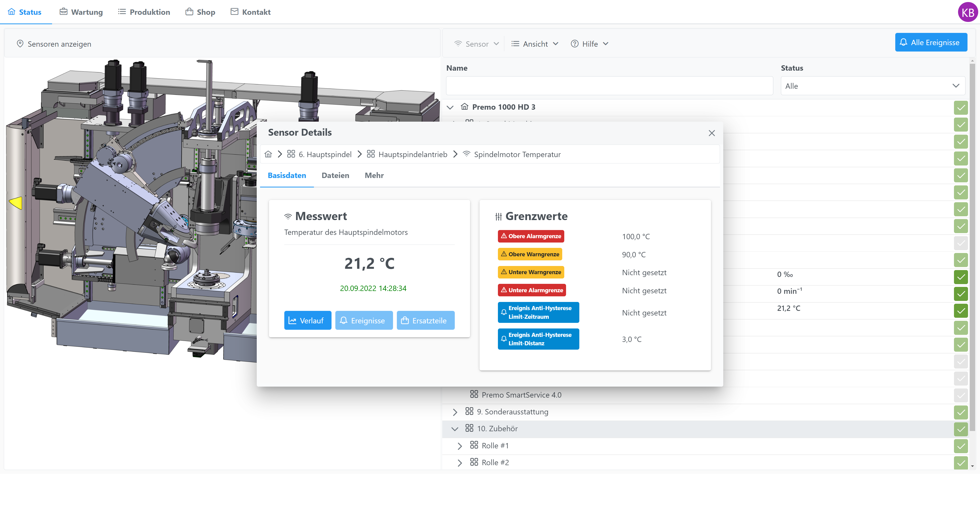Toggle status checkmark for 9. Sonderausstattung
Image resolution: width=980 pixels, height=508 pixels.
[x=961, y=412]
